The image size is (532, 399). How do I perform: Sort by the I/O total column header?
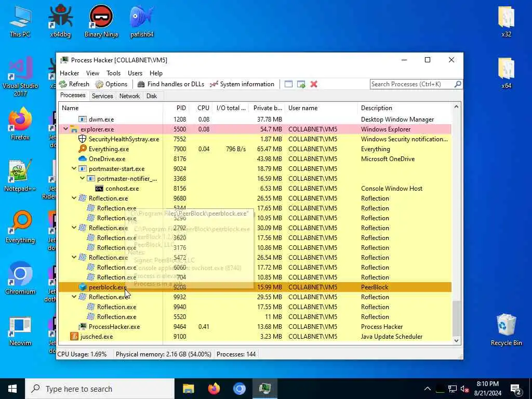[x=231, y=108]
